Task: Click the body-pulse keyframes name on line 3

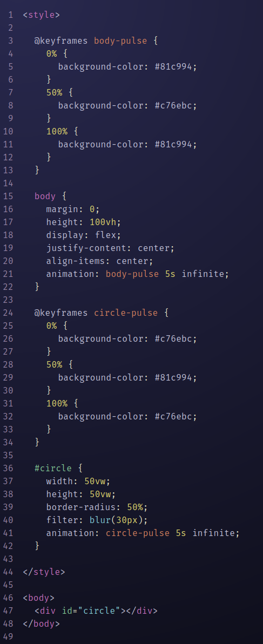Action: click(120, 40)
